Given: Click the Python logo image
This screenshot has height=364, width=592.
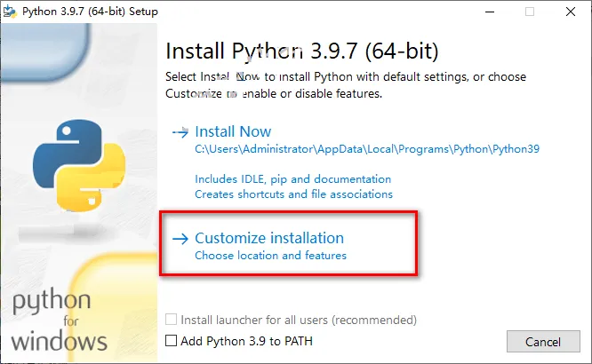Looking at the screenshot, I should click(x=79, y=165).
